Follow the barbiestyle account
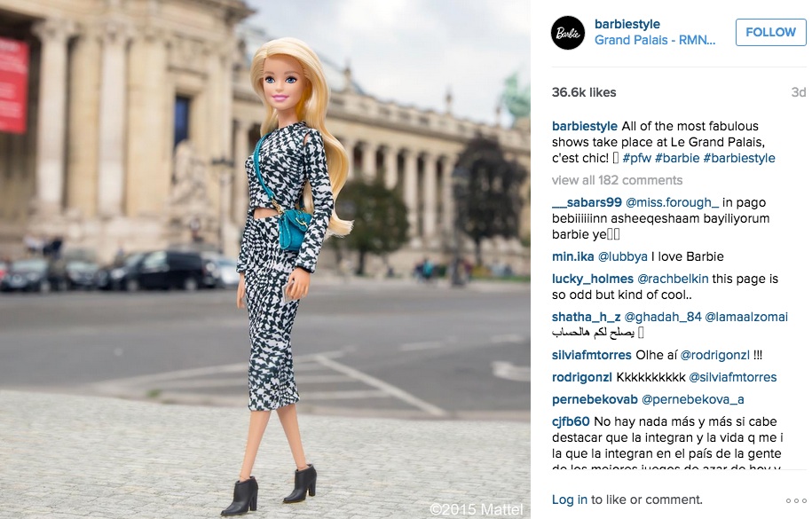This screenshot has width=812, height=519. (770, 32)
